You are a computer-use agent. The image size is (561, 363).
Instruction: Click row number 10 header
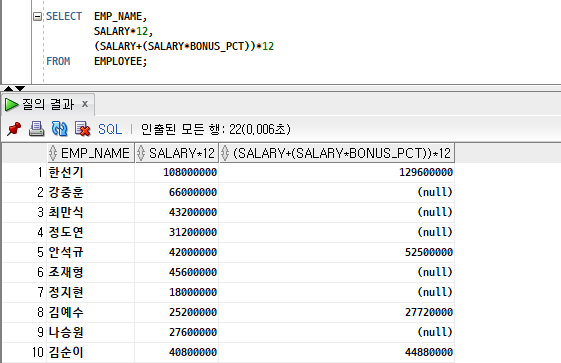point(24,353)
